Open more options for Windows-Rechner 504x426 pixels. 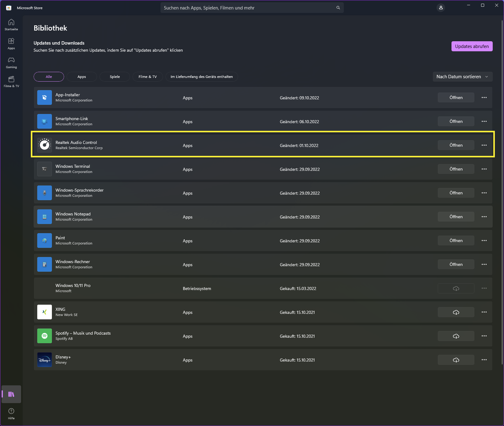[x=484, y=264]
